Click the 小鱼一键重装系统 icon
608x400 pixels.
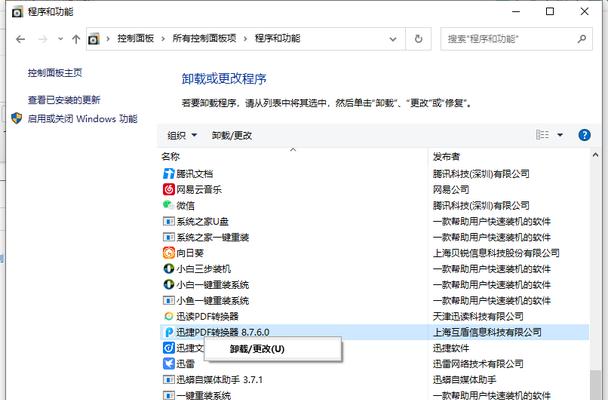pyautogui.click(x=169, y=300)
